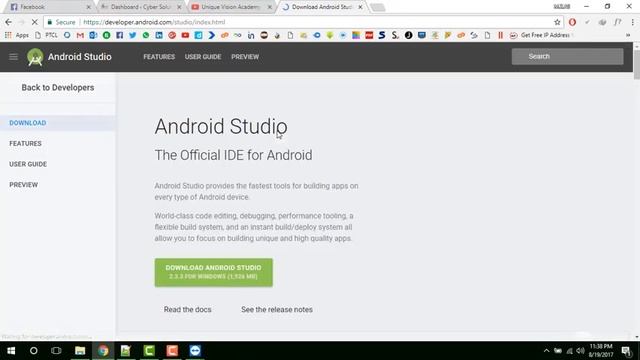
Task: Click the page vertical scrollbar thumb
Action: tap(637, 65)
